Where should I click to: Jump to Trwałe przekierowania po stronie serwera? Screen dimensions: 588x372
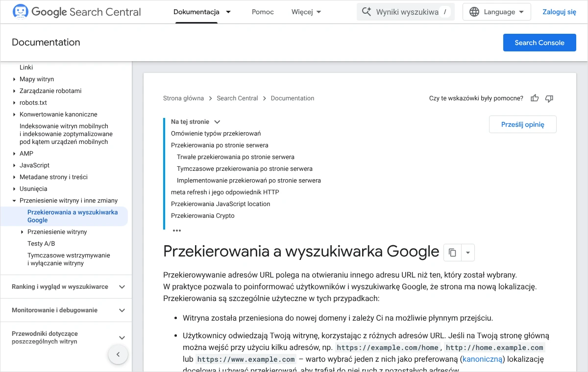click(236, 157)
